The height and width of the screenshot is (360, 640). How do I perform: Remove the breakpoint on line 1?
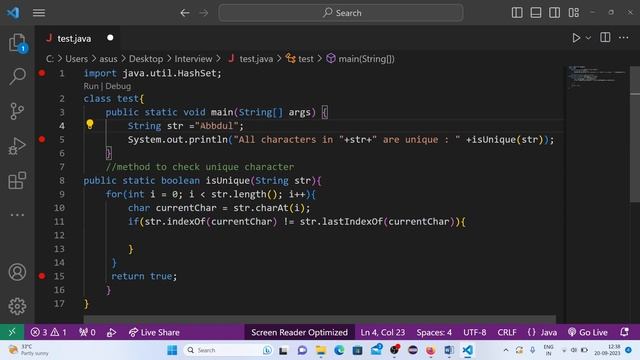coord(42,73)
